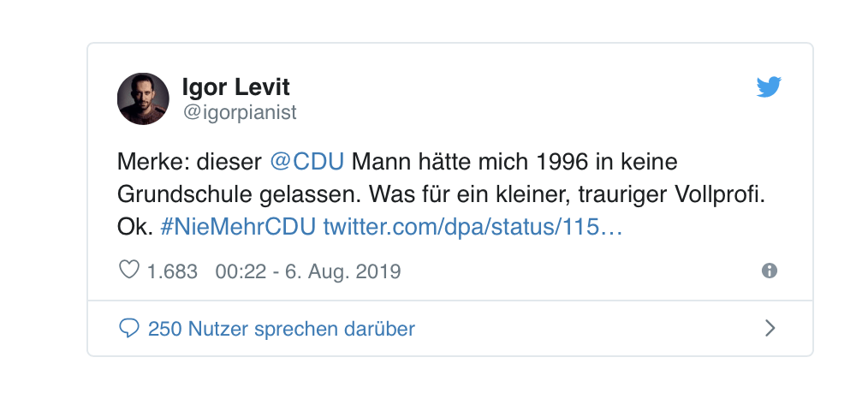Image resolution: width=868 pixels, height=399 pixels.
Task: Open the timestamp 00:22 - 6. Aug. 2019
Action: (308, 272)
